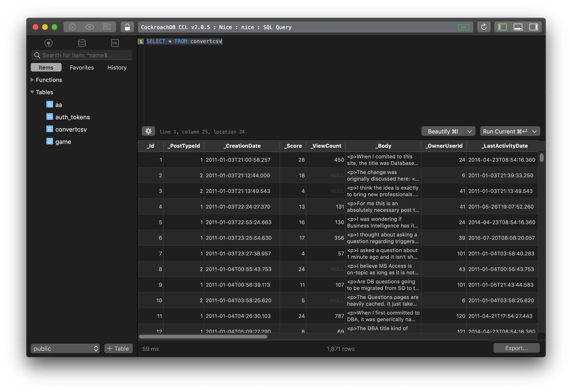Select the auth_tokens table
Viewport: 572px width, 392px height.
point(72,117)
